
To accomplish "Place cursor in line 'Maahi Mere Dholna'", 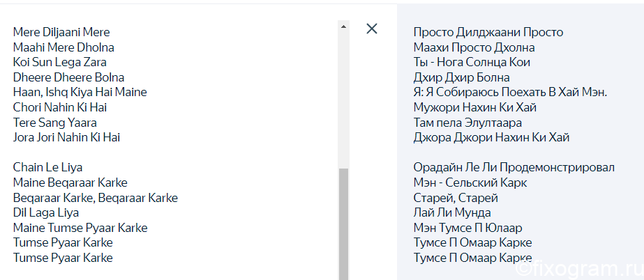I will click(63, 47).
